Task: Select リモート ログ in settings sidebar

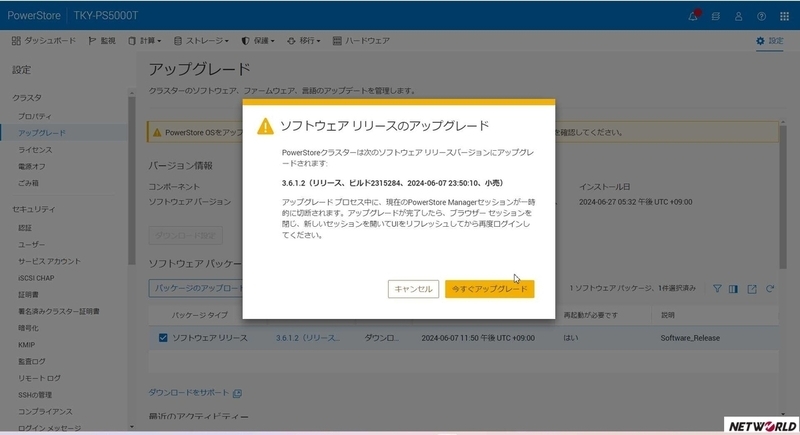Action: tap(39, 378)
